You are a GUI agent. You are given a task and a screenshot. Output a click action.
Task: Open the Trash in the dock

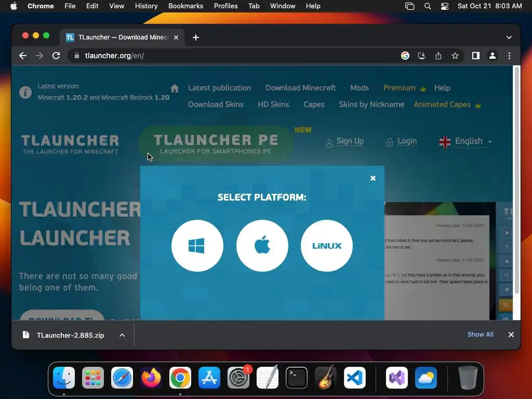point(468,378)
